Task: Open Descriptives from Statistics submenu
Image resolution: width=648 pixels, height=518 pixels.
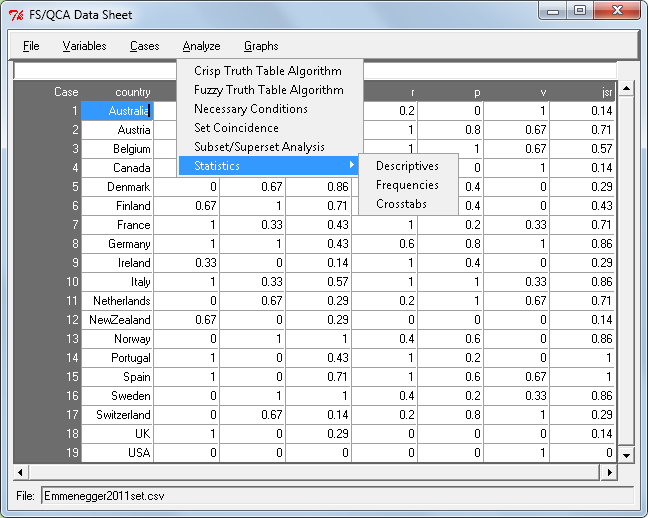Action: coord(407,166)
